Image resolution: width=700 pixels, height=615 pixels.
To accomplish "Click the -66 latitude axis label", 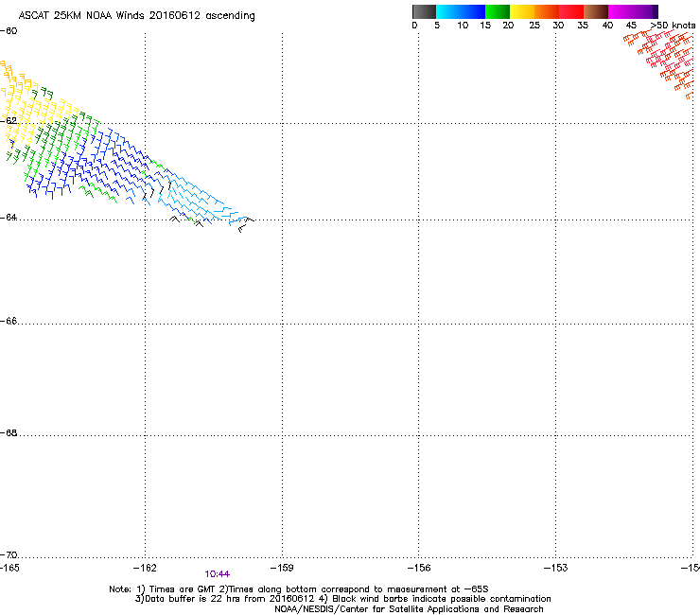I will (9, 321).
